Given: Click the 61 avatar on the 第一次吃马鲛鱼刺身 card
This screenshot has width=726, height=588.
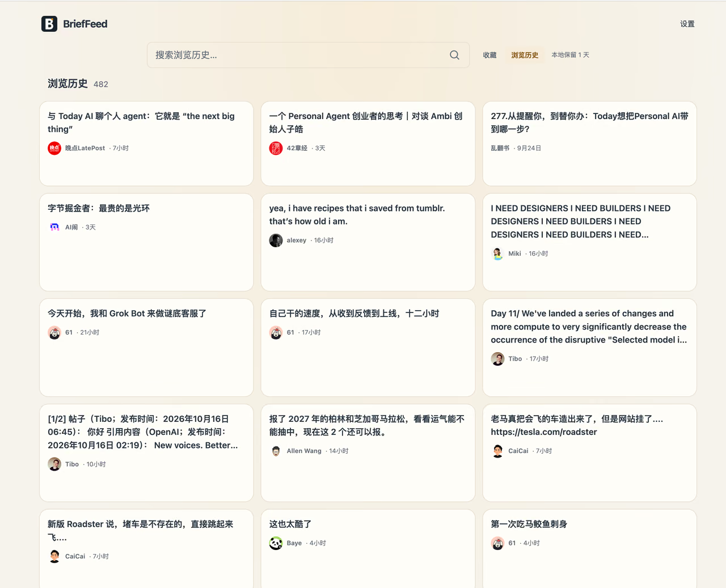Looking at the screenshot, I should tap(497, 543).
